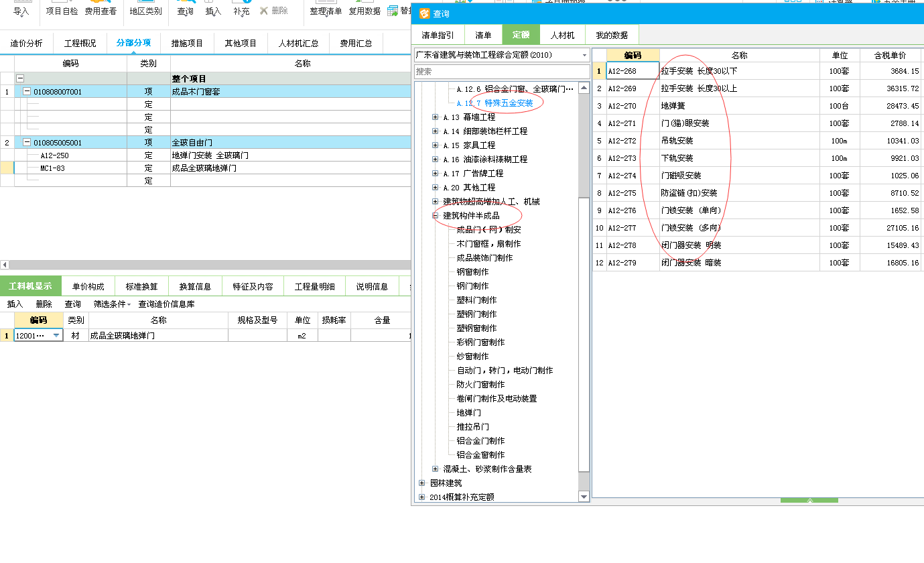This screenshot has width=924, height=563.
Task: Click left arrow of horizontal scrollbar
Action: pos(4,265)
